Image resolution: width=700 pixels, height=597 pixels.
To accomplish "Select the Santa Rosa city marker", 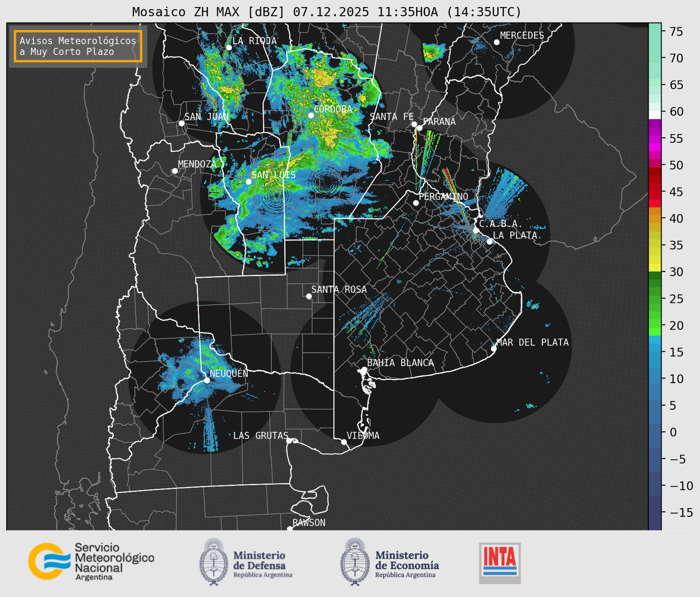I will coord(309,296).
